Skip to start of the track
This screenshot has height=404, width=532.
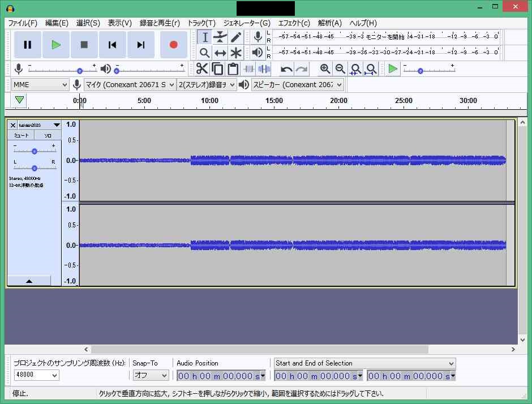(112, 45)
